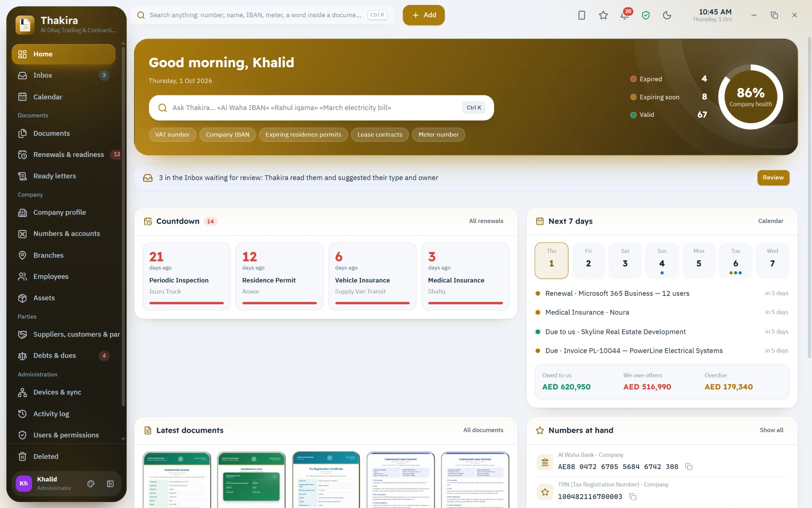Select Wed 7 in the week strip
The width and height of the screenshot is (812, 508).
(x=772, y=260)
